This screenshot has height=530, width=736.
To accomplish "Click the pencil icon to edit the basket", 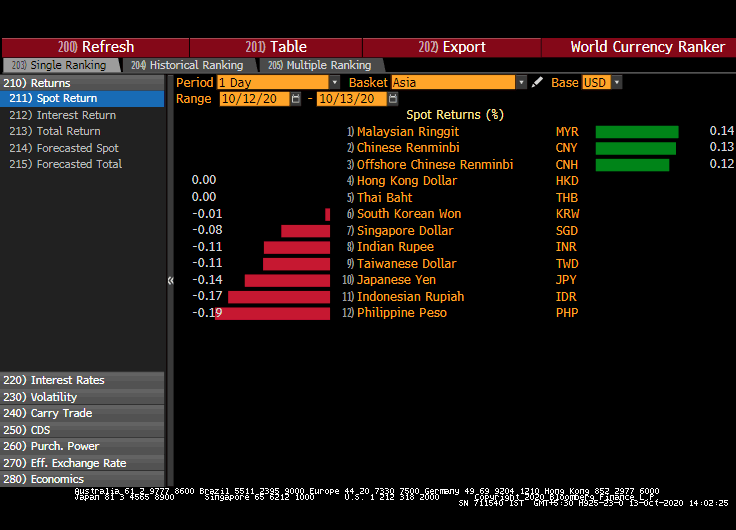I will 537,82.
